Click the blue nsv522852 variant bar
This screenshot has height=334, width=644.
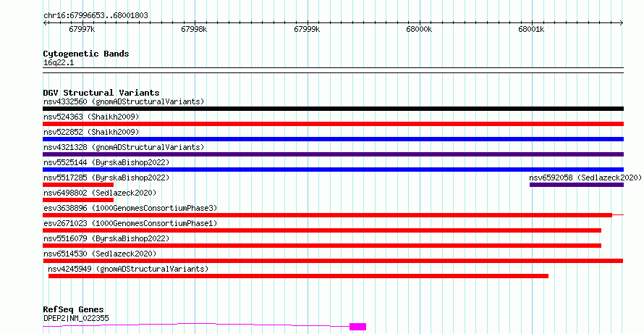[333, 139]
